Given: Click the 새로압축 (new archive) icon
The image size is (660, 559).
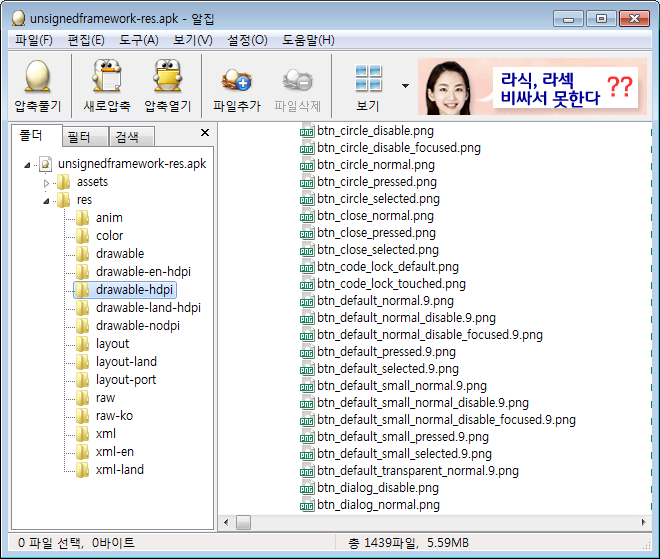Looking at the screenshot, I should click(107, 76).
